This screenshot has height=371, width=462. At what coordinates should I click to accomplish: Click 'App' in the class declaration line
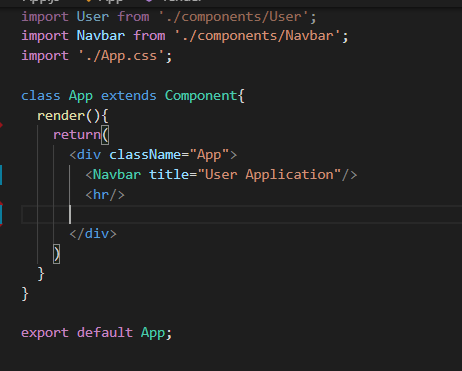[x=81, y=96]
